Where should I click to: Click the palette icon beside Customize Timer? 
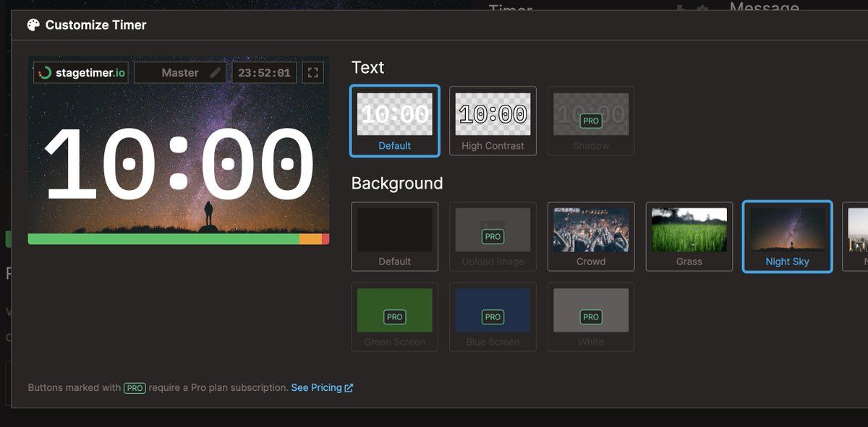click(33, 25)
